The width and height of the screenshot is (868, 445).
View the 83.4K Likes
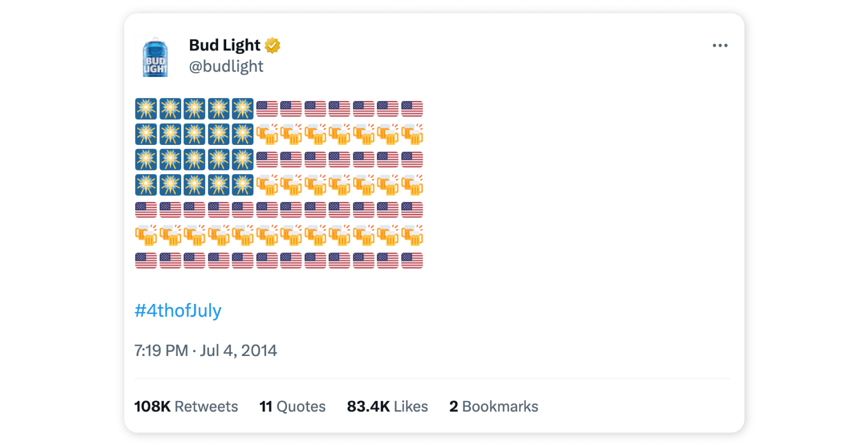coord(387,406)
